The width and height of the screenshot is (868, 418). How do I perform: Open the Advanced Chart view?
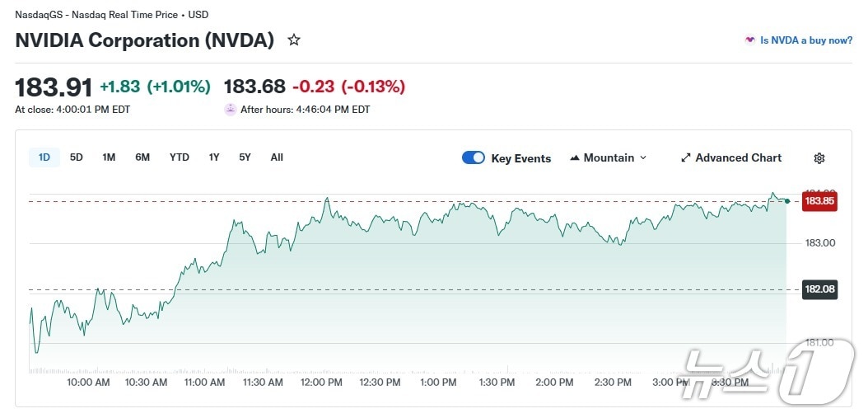(x=738, y=158)
